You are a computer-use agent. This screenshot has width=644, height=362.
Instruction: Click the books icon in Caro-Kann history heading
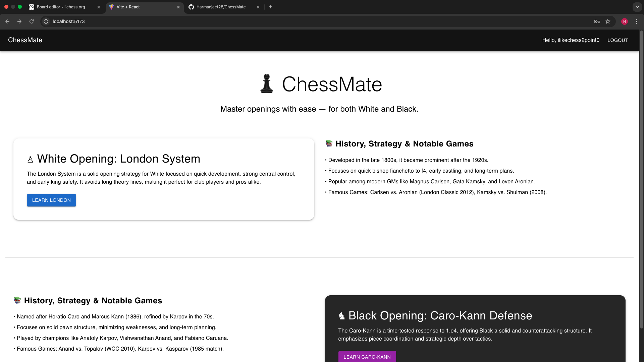[17, 300]
